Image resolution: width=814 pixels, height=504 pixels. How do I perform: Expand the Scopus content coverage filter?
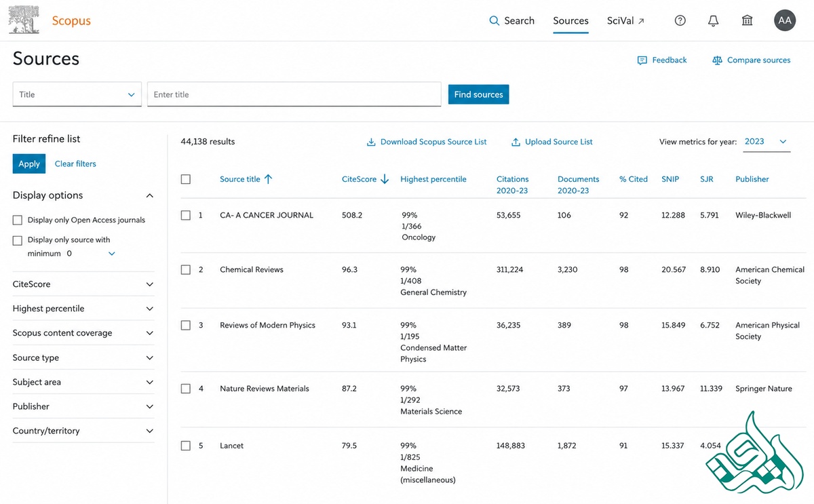tap(83, 333)
